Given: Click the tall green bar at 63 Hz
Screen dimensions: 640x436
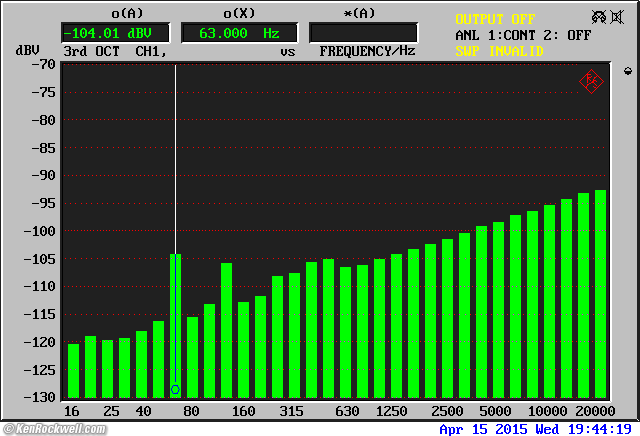Looking at the screenshot, I should click(x=175, y=320).
